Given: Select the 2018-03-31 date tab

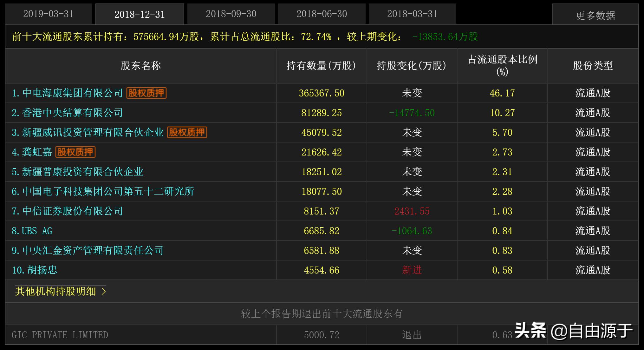Looking at the screenshot, I should coord(412,14).
